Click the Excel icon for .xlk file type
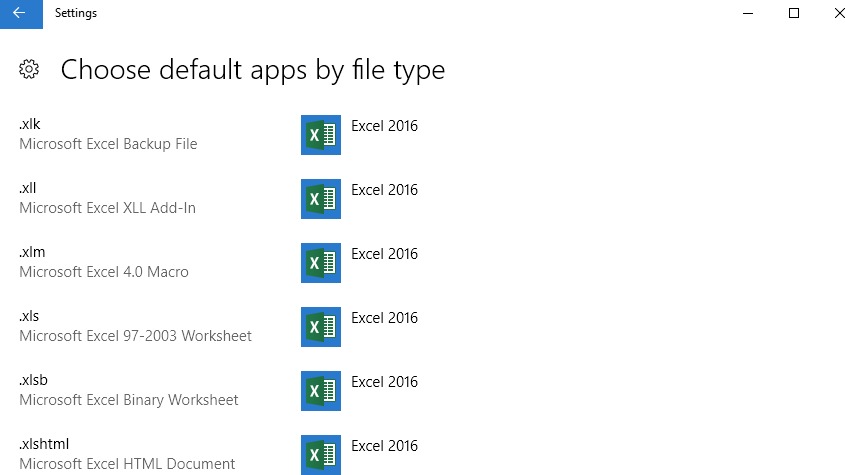 (320, 135)
